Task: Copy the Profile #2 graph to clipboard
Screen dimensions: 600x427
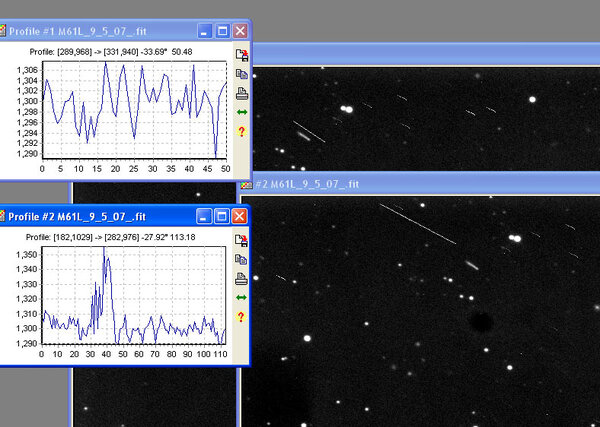Action: pyautogui.click(x=241, y=260)
